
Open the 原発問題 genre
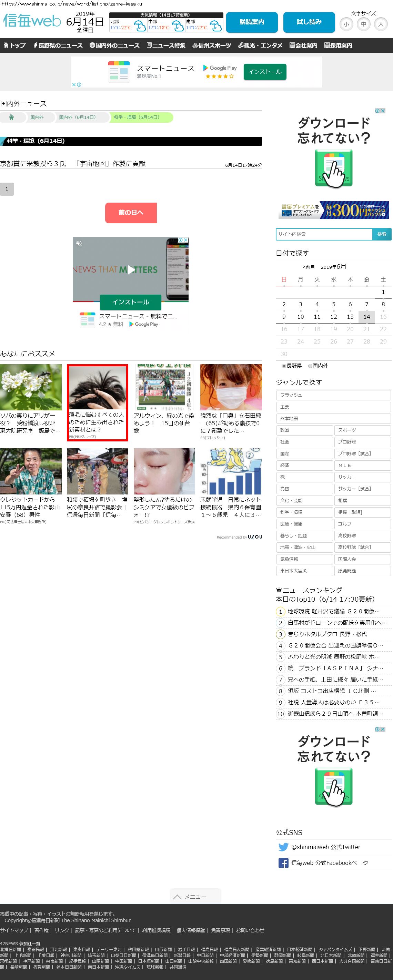pyautogui.click(x=363, y=571)
